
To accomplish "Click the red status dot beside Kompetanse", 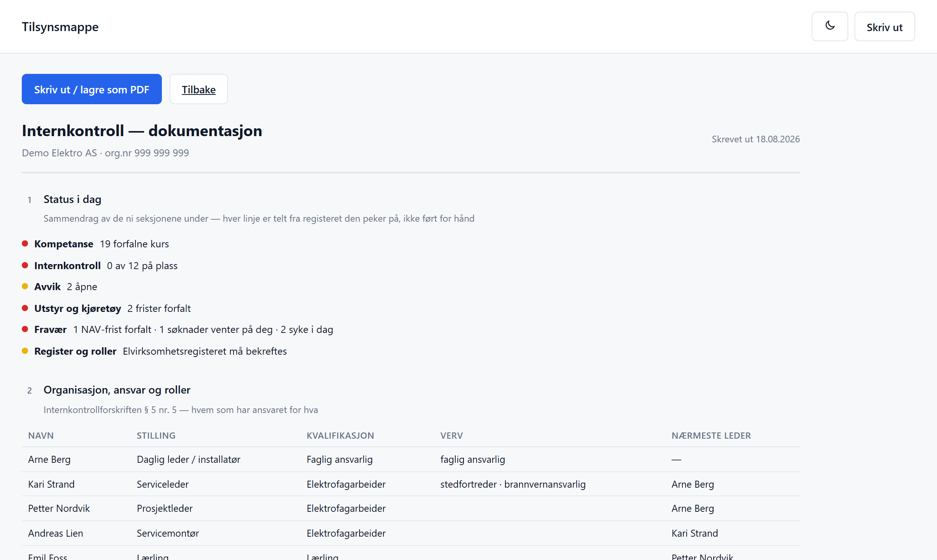I will [25, 243].
